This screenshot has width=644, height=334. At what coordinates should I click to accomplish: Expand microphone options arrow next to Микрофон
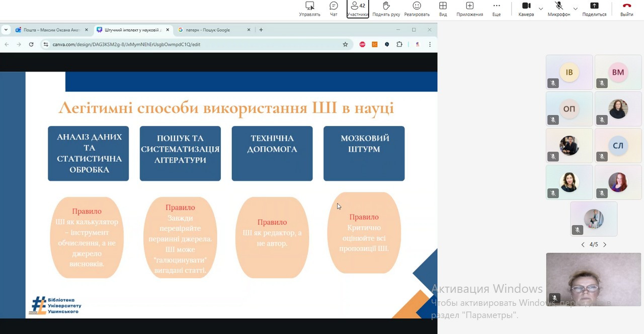(x=575, y=9)
